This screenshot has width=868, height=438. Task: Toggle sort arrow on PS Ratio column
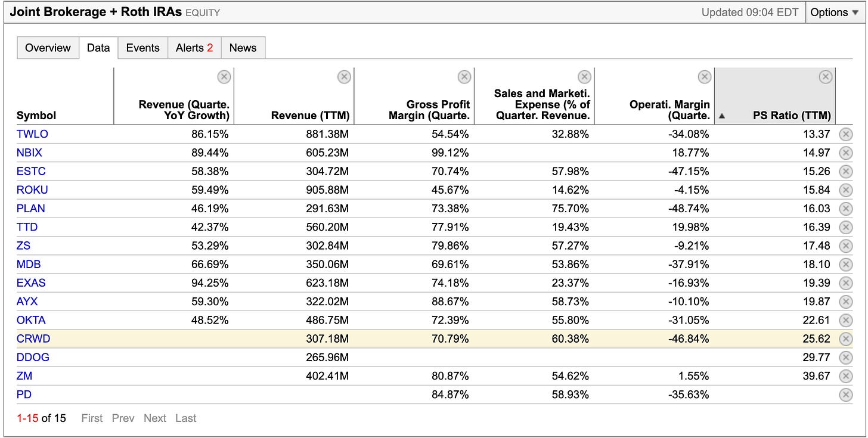pos(722,116)
